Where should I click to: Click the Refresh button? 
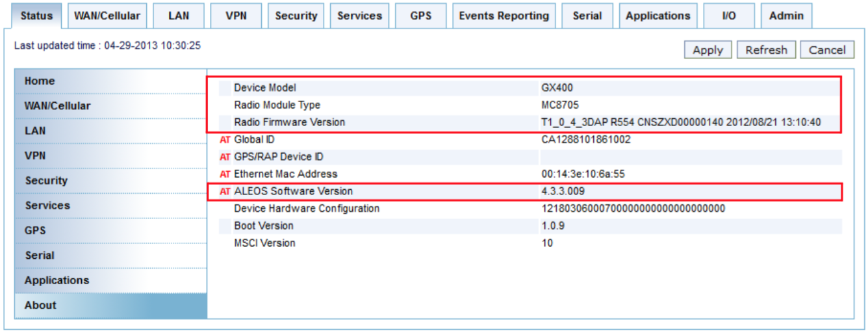[766, 50]
